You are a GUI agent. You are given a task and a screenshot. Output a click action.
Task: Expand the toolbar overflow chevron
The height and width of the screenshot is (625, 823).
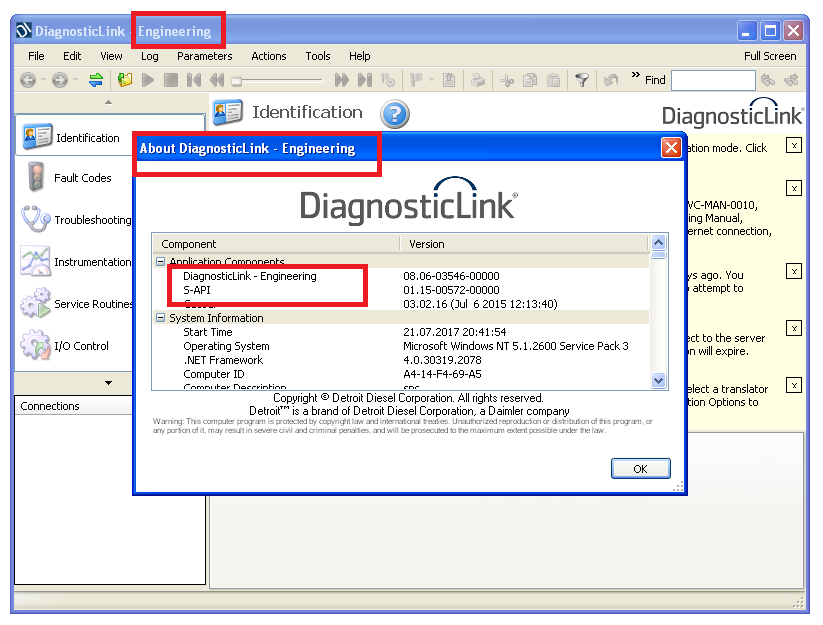click(x=635, y=75)
